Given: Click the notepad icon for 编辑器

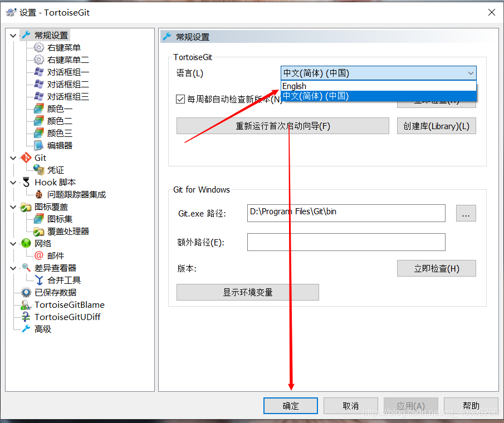Looking at the screenshot, I should (x=39, y=145).
